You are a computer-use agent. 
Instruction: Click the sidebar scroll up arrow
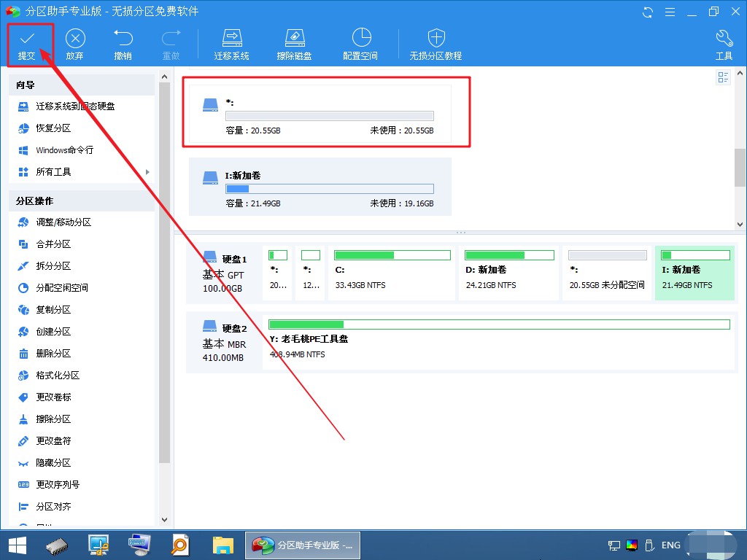click(x=164, y=76)
